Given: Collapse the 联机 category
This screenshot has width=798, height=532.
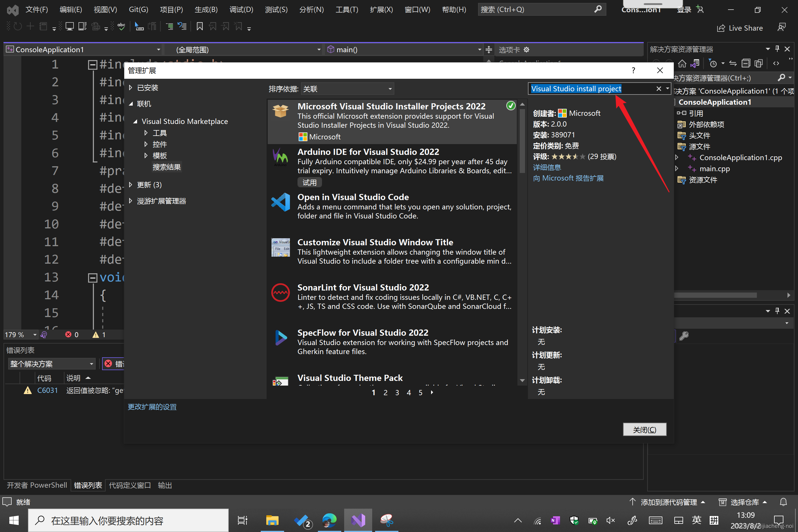Looking at the screenshot, I should point(131,104).
